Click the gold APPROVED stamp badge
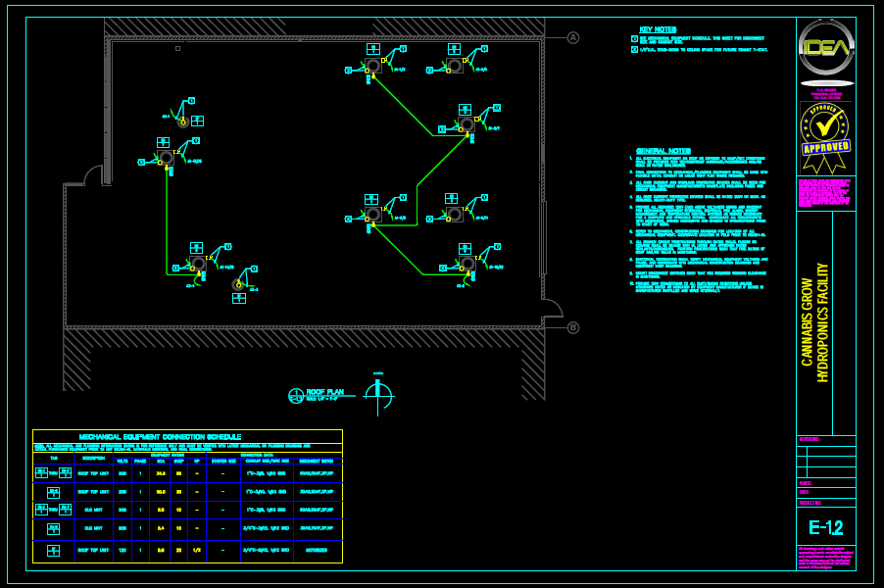The height and width of the screenshot is (588, 884). 824,135
